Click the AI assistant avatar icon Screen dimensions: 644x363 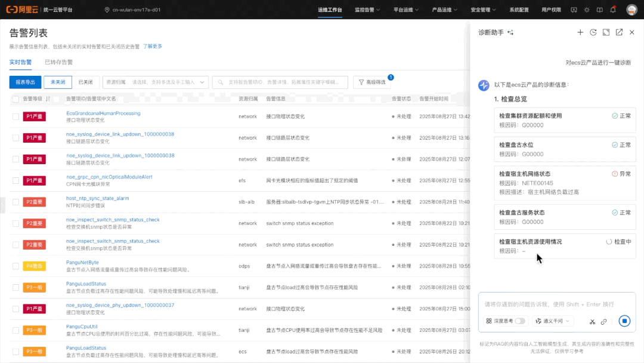[x=484, y=85]
